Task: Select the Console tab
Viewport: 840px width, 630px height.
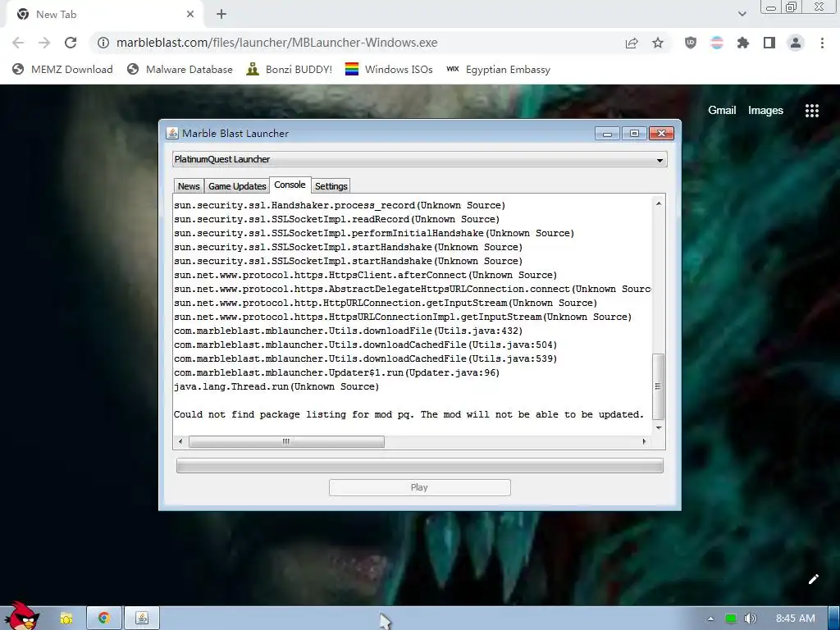Action: point(290,185)
